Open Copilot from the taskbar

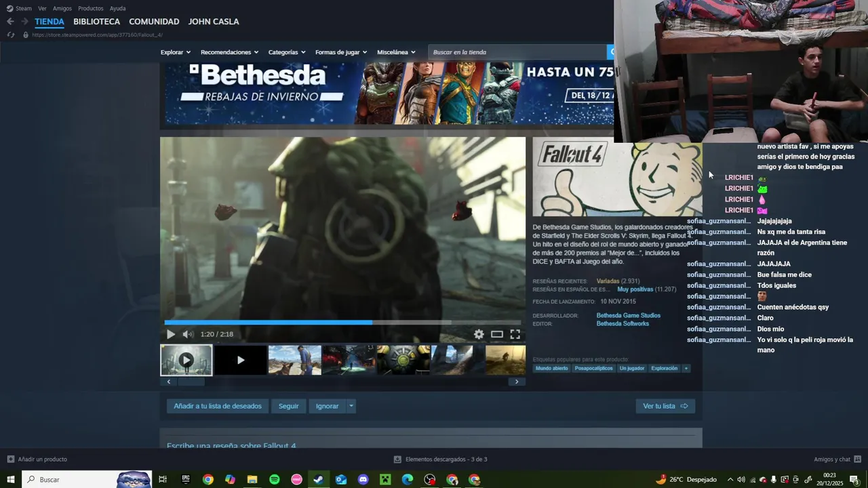click(230, 479)
